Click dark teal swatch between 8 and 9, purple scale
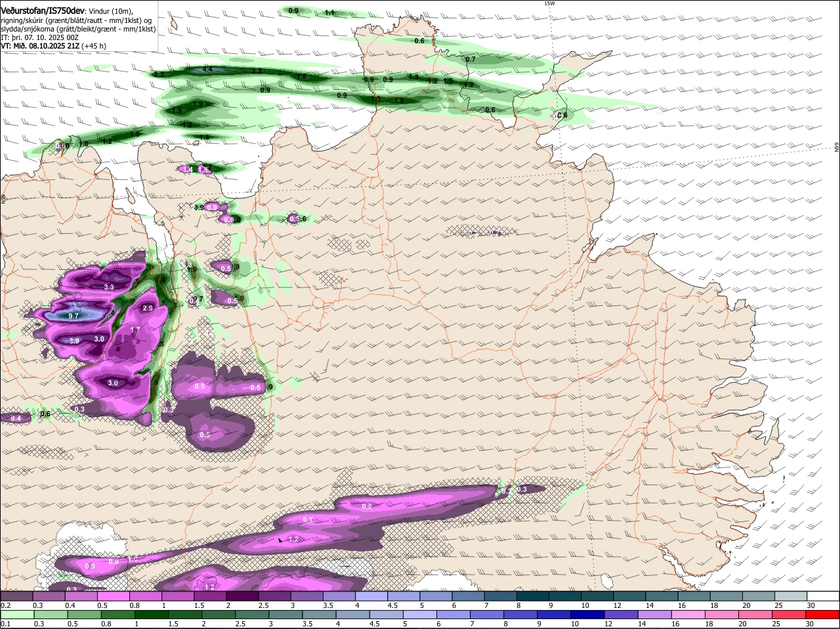840x629 pixels. pyautogui.click(x=533, y=596)
